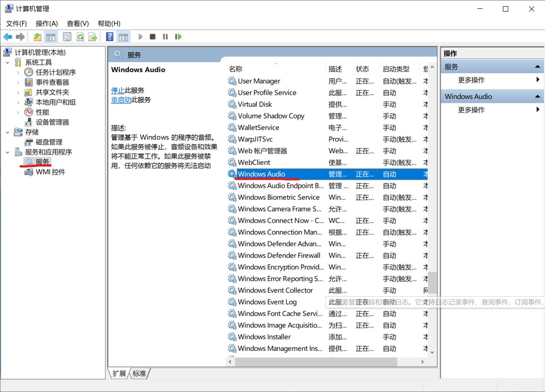Image resolution: width=545 pixels, height=392 pixels.
Task: Click the back navigation arrow
Action: [8, 36]
